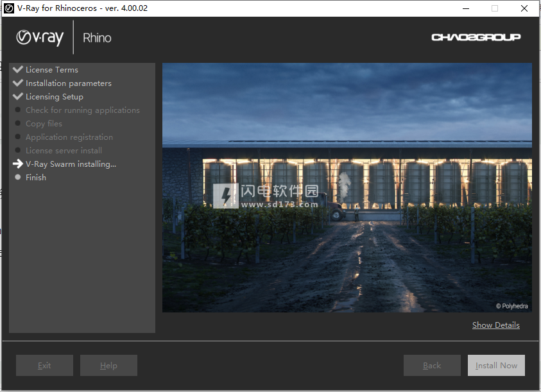Click the bullet beside Finish step

click(18, 177)
